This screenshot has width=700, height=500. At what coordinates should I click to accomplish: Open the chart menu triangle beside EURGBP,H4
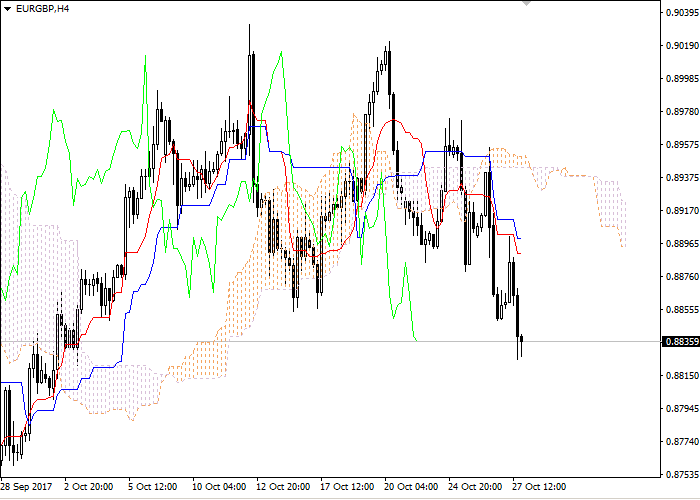[7, 9]
